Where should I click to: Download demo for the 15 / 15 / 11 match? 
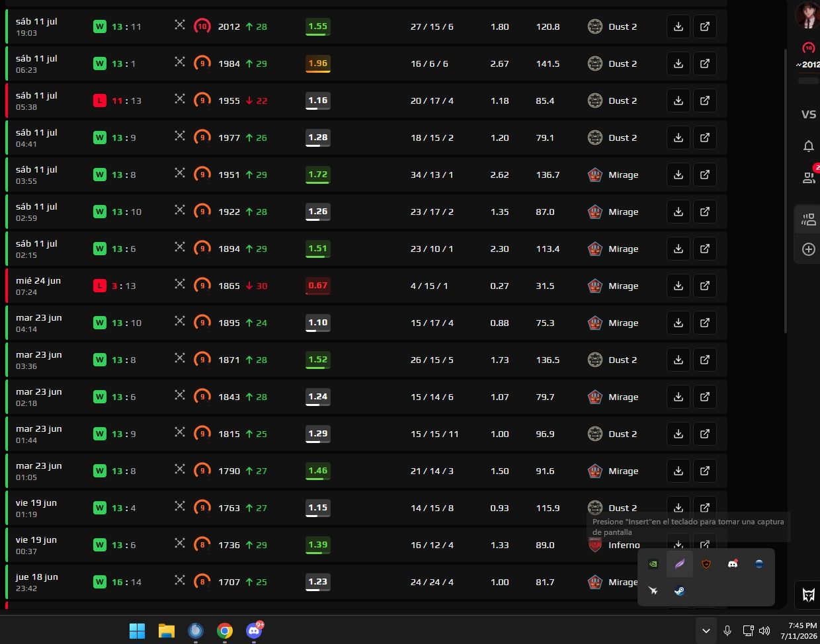coord(678,434)
